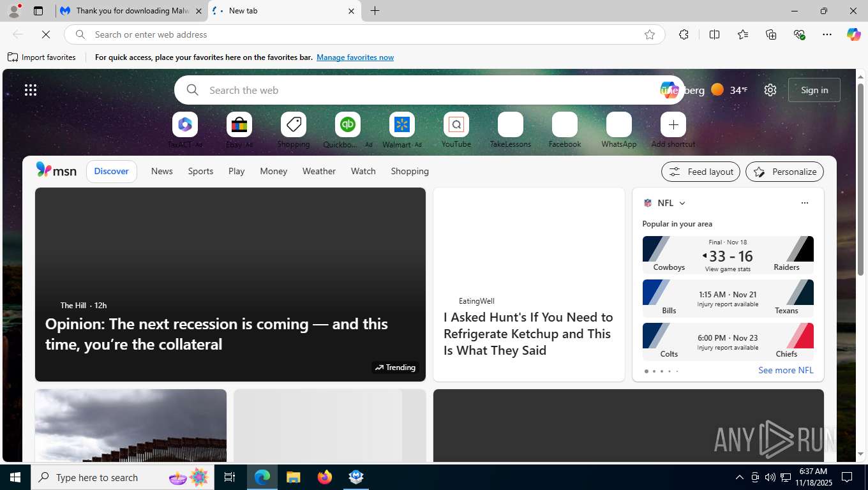Open the Edge profile icon
Viewport: 868px width, 490px height.
point(13,11)
